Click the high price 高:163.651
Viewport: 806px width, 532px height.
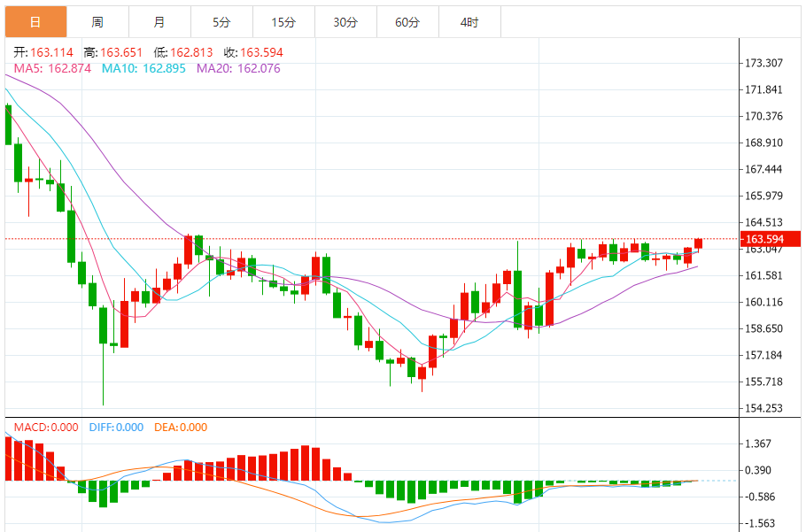coord(113,52)
